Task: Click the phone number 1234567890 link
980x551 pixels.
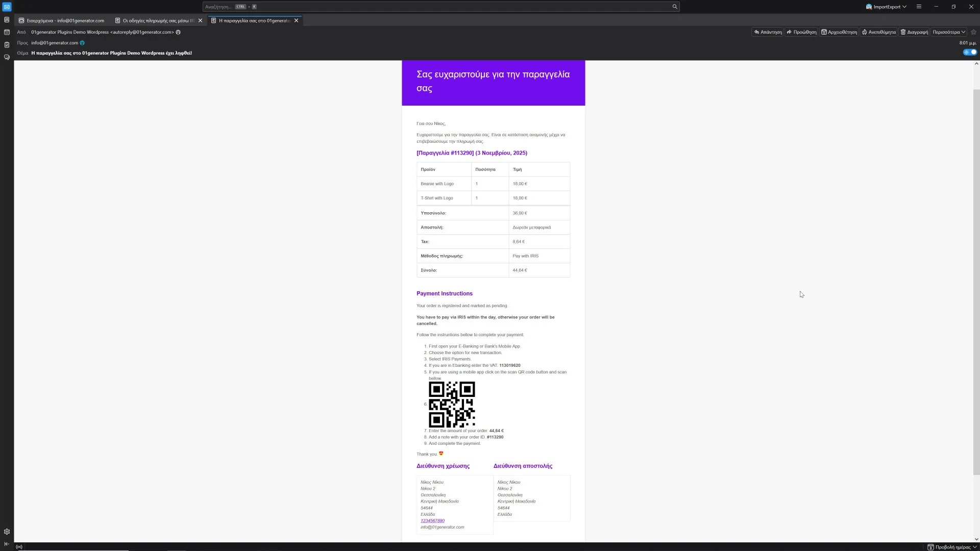Action: tap(432, 521)
